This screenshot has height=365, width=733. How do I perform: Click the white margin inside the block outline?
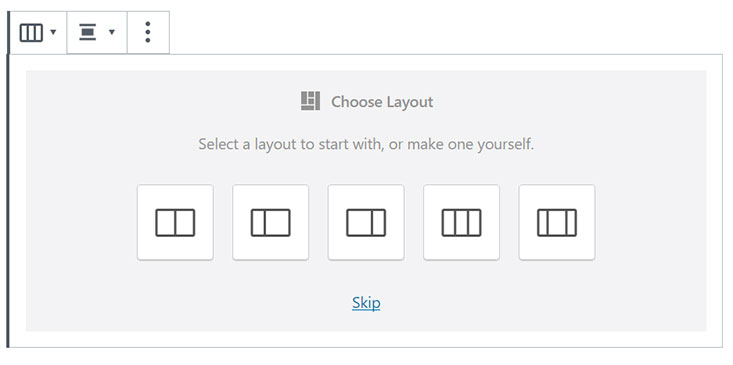(366, 339)
